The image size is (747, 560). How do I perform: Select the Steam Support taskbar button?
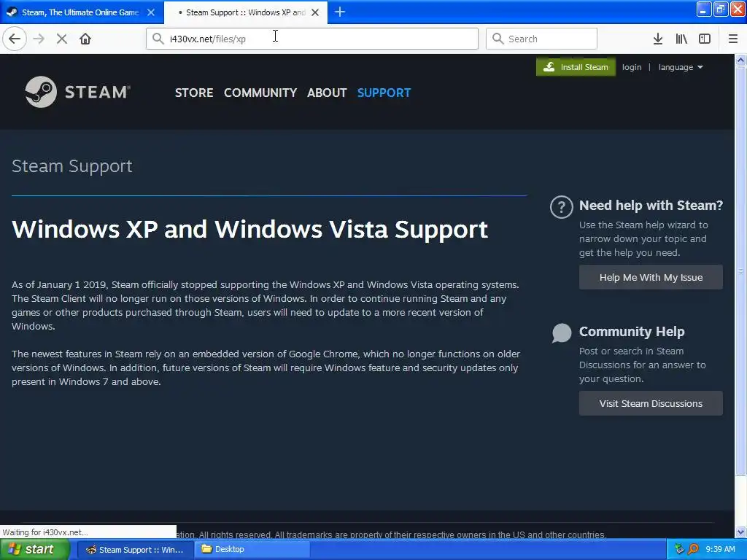point(135,550)
